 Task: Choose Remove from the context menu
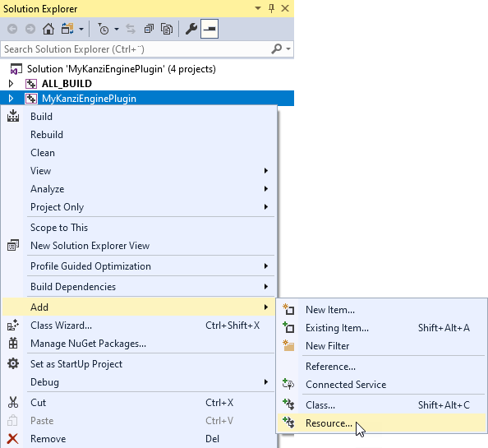pos(139,438)
